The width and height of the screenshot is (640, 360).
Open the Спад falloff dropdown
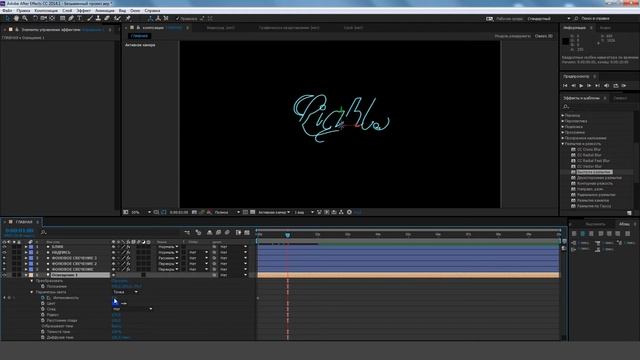tap(132, 309)
